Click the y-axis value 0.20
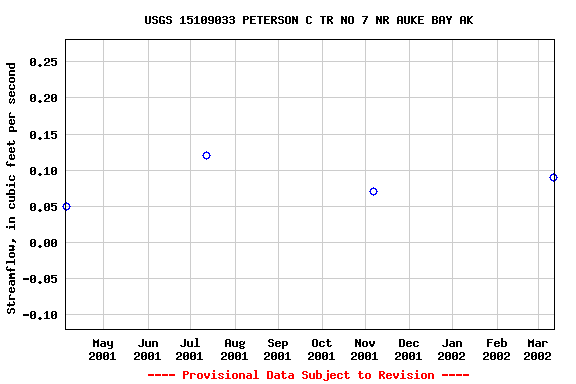 (x=43, y=98)
